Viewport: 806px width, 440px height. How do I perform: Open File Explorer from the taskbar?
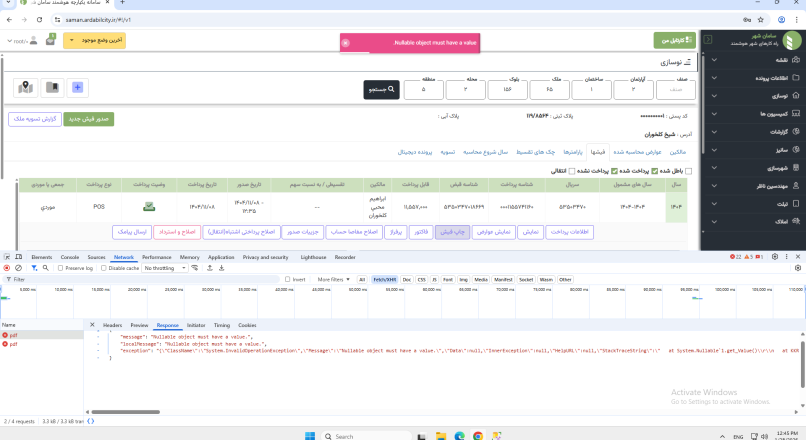[441, 436]
